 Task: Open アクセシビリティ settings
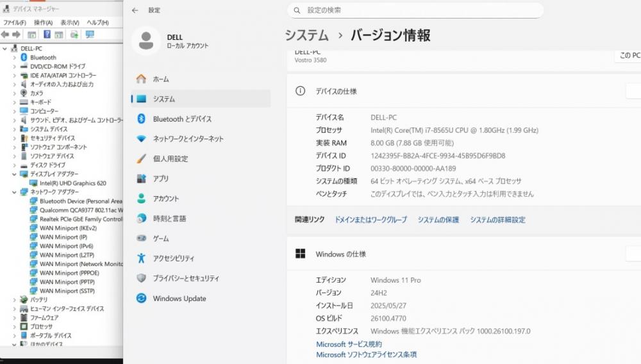tap(200, 259)
